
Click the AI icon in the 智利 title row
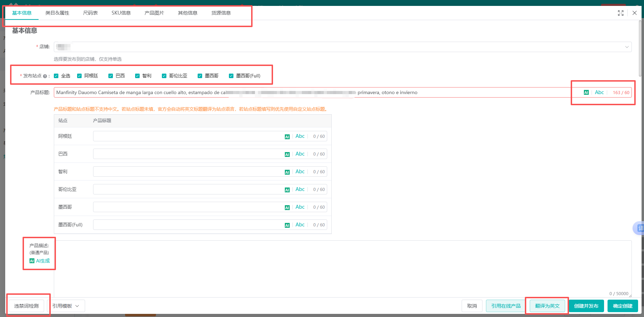coord(287,172)
